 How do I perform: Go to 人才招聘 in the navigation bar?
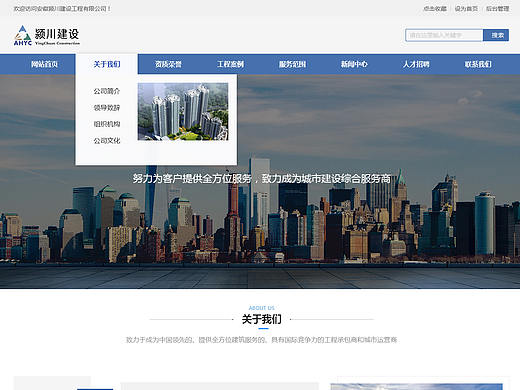point(416,64)
